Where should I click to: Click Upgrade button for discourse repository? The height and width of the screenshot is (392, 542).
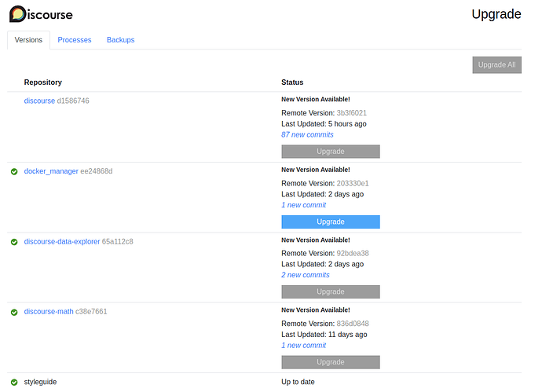tap(331, 152)
